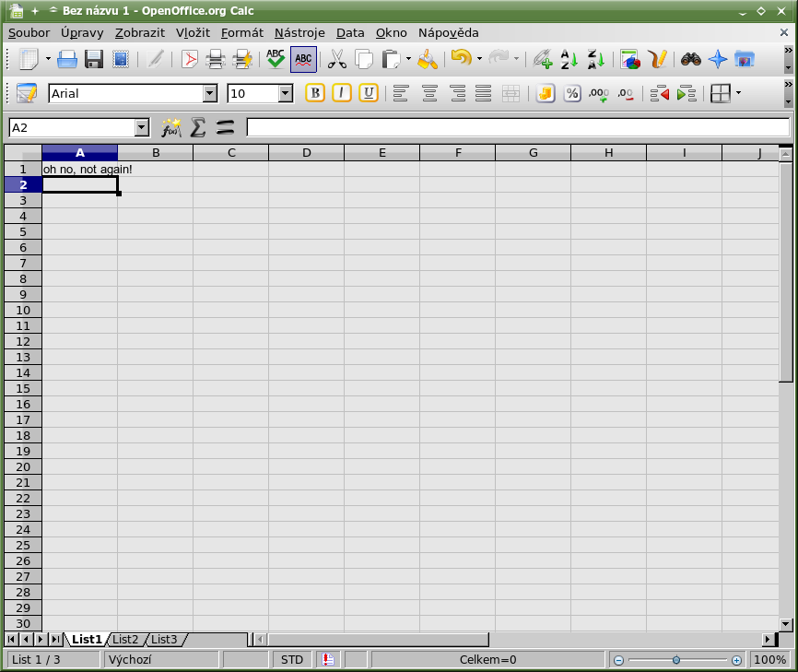Sort Descending Z to A

tap(595, 60)
